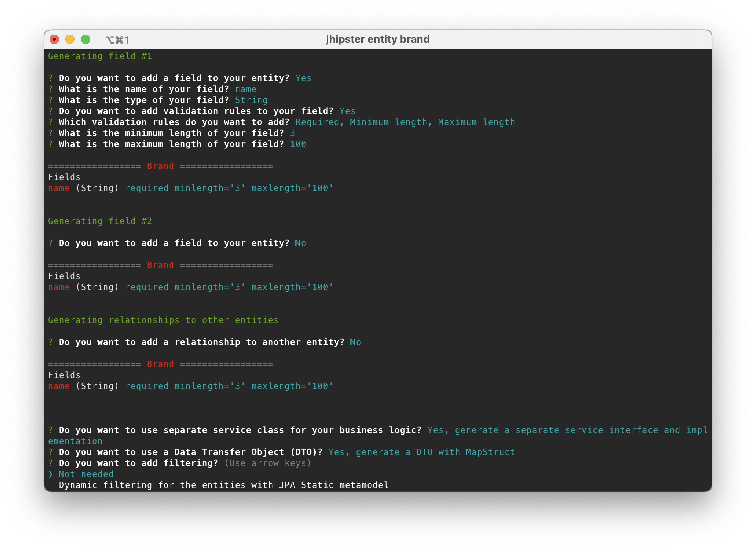Click the red close window button
756x550 pixels.
[54, 39]
